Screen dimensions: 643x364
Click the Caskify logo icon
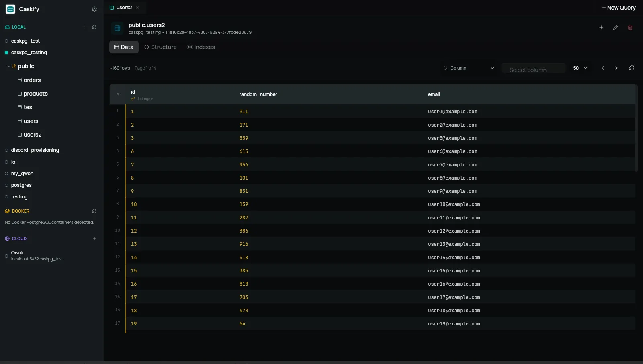click(10, 9)
